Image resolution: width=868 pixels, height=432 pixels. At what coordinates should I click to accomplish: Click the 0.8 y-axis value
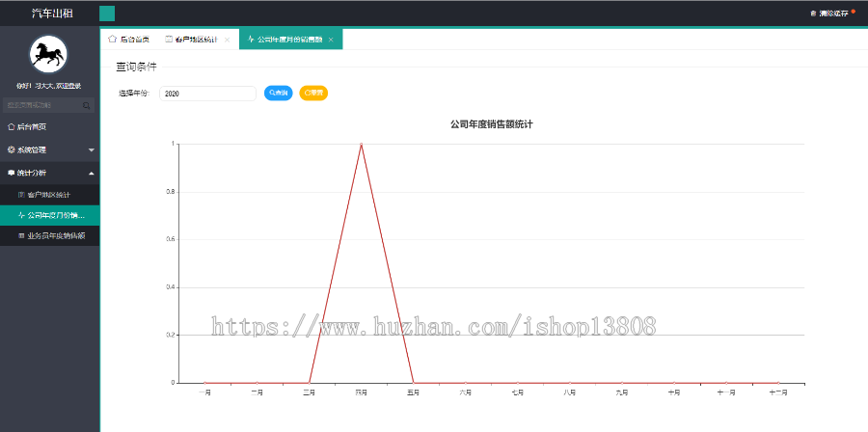coord(173,192)
